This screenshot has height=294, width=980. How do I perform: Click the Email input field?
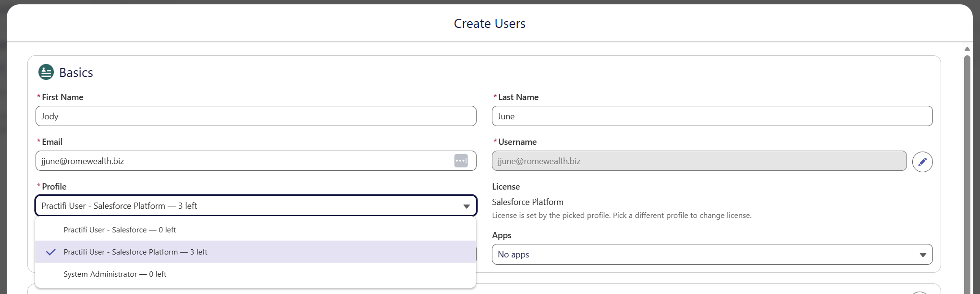256,161
